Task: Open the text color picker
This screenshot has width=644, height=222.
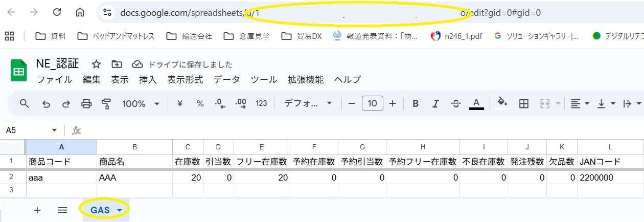Action: pyautogui.click(x=476, y=103)
